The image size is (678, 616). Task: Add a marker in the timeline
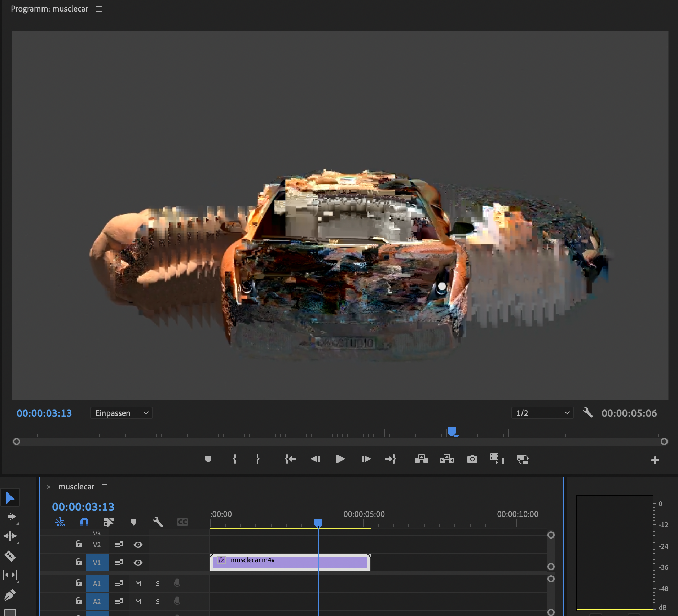click(x=133, y=522)
